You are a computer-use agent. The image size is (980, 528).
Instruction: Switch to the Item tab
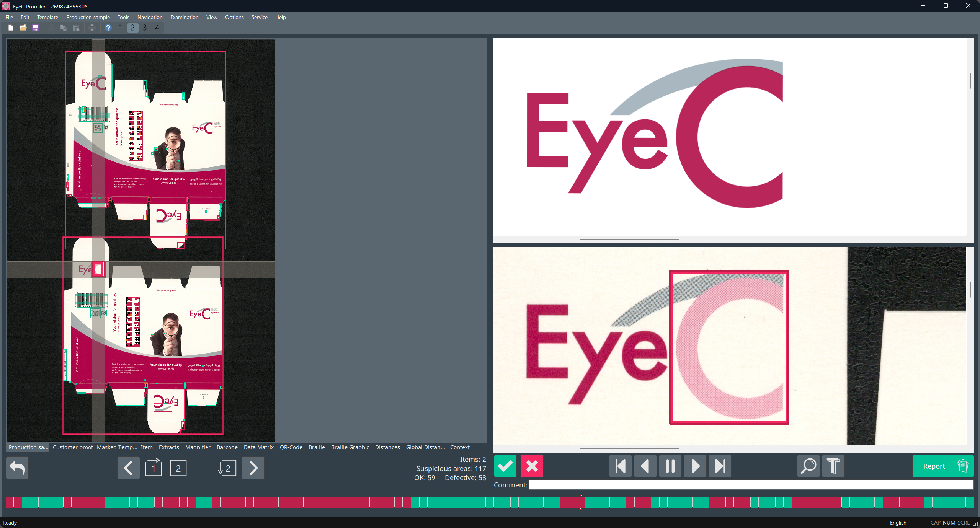click(147, 447)
